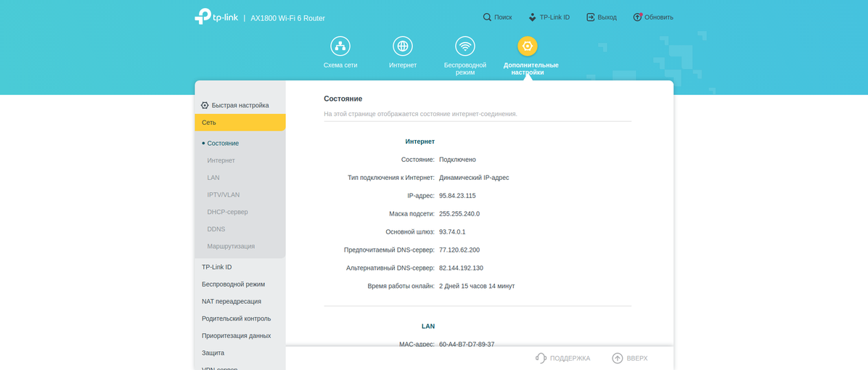868x370 pixels.
Task: Click gateway value 93.74.0.1
Action: (454, 231)
